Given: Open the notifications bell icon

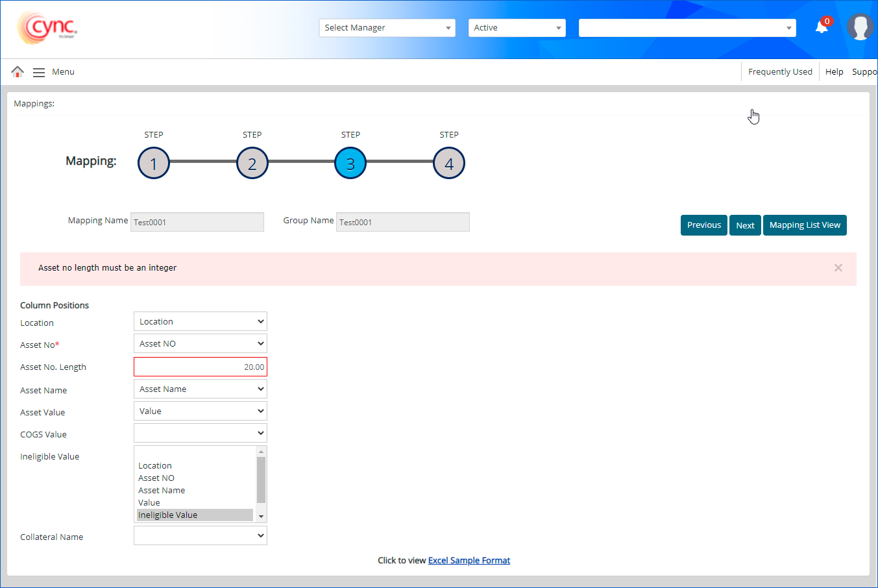Looking at the screenshot, I should 822,27.
